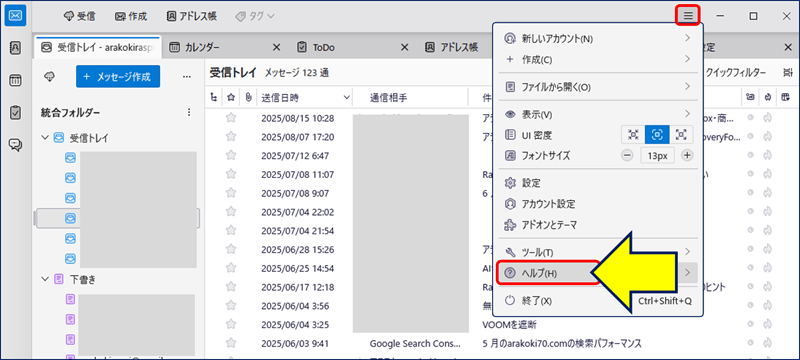This screenshot has width=800, height=360.
Task: Open the 5 月のarakoki70.comの検索パフォーマンス message
Action: coord(562,343)
